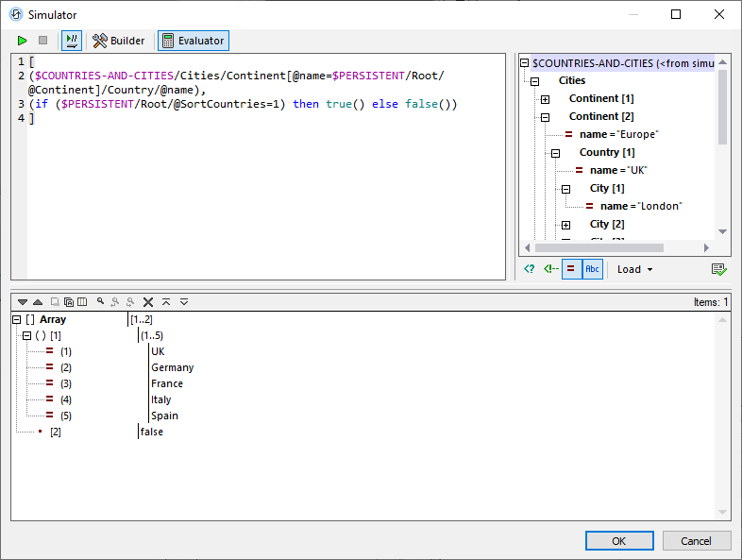
Task: Toggle evaluate-on-typing button in the toolbar
Action: click(72, 41)
